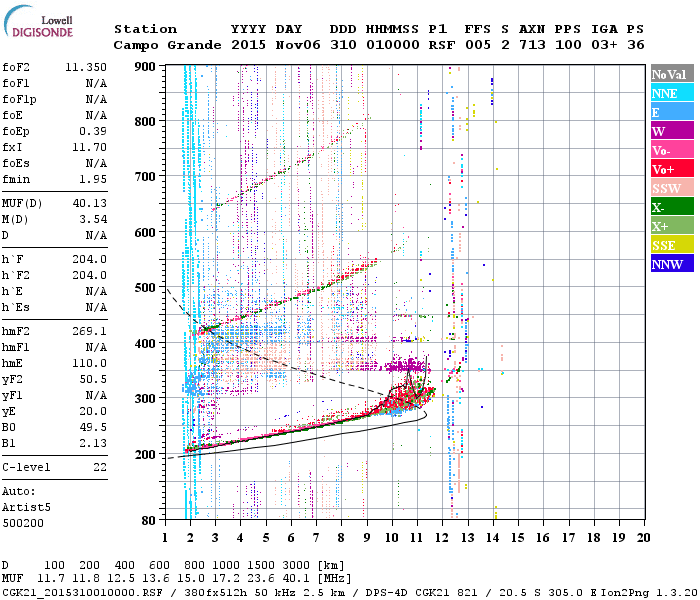700x600 pixels.
Task: Click the 500 km height axis label
Action: point(145,288)
